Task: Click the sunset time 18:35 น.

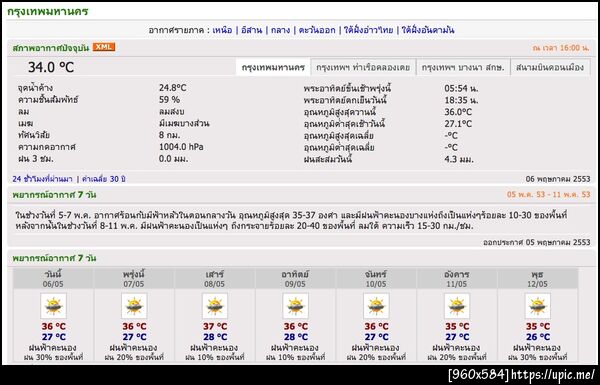Action: [461, 100]
